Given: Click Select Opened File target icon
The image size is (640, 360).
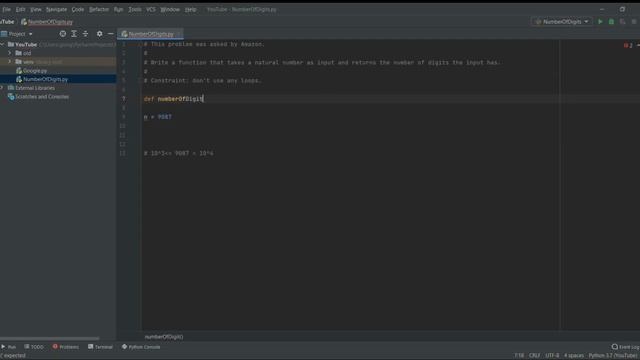Looking at the screenshot, I should (x=62, y=34).
